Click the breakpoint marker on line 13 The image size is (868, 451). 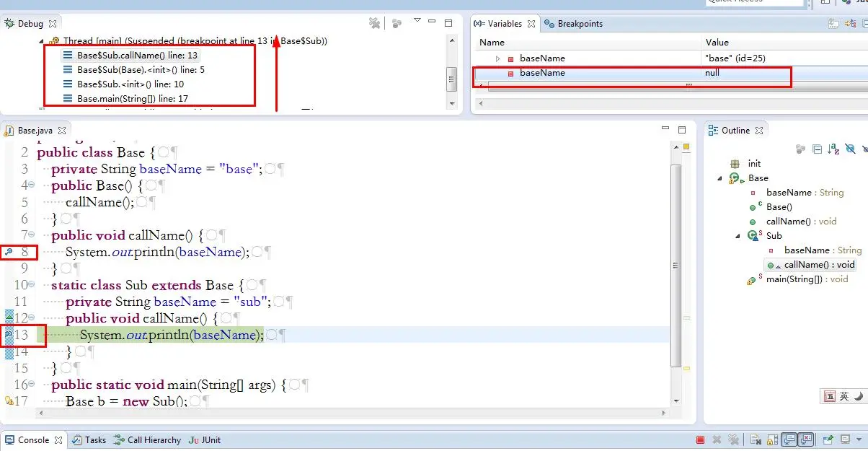(8, 335)
